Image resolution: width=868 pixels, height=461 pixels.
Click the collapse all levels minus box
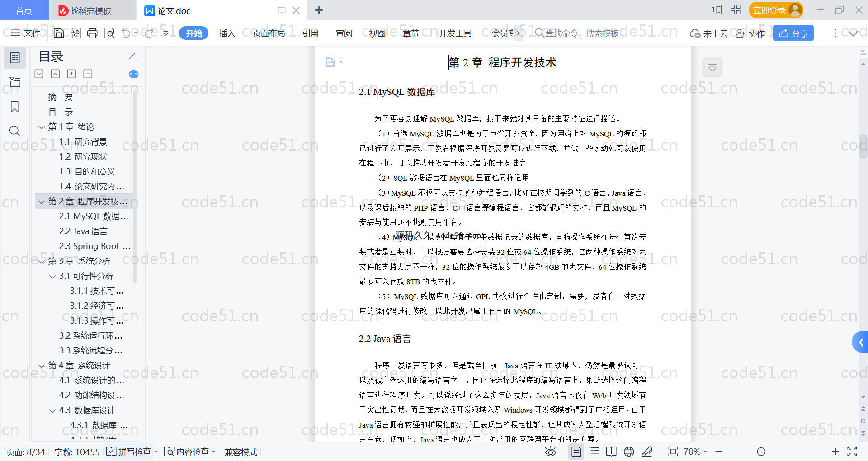(x=88, y=74)
